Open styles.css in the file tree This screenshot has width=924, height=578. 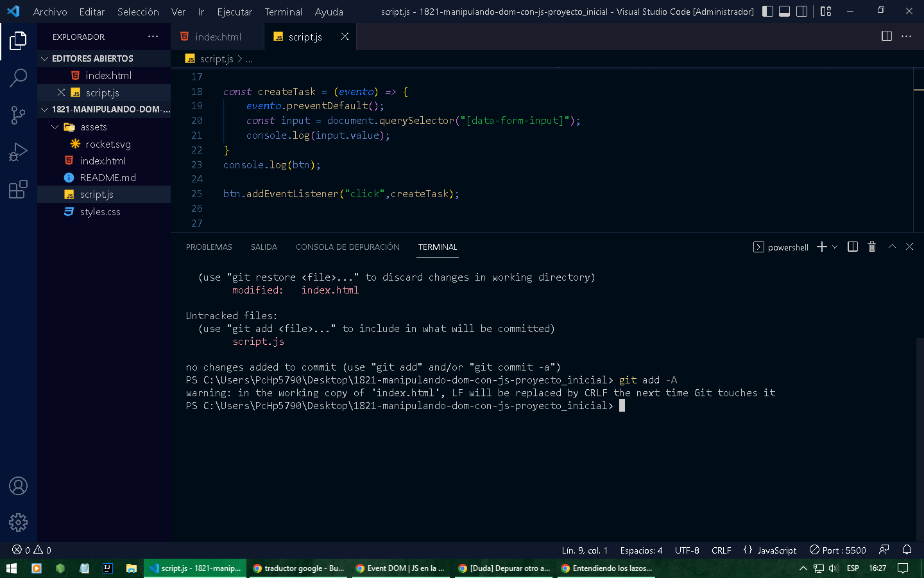pyautogui.click(x=104, y=211)
